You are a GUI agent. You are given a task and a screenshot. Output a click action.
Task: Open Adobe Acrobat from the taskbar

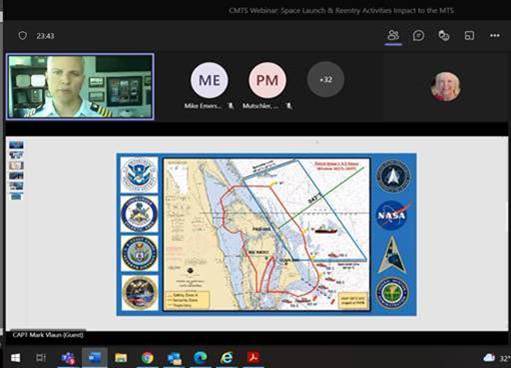pyautogui.click(x=253, y=358)
